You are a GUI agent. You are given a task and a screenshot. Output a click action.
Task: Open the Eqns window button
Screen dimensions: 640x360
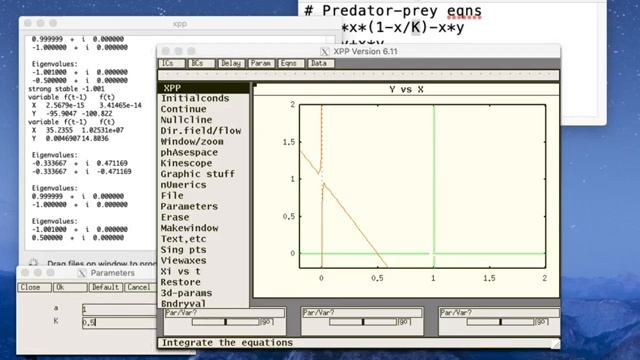click(x=290, y=64)
